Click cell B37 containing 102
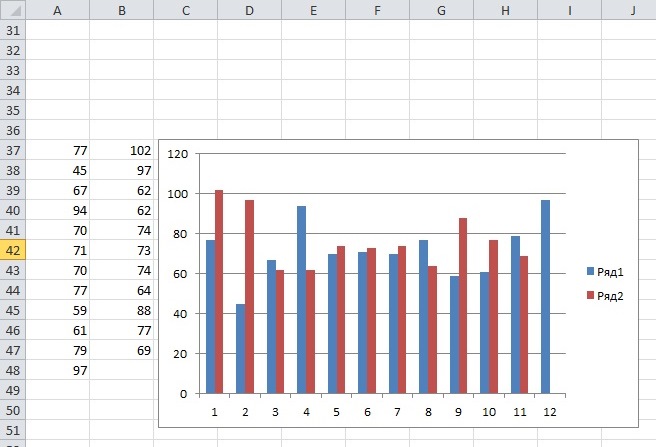This screenshot has height=447, width=656. pyautogui.click(x=122, y=150)
